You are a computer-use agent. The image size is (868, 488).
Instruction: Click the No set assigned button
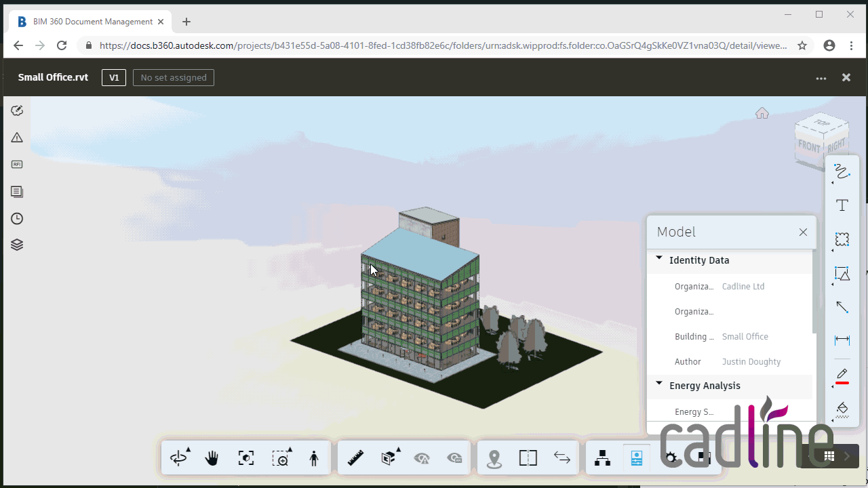click(174, 77)
